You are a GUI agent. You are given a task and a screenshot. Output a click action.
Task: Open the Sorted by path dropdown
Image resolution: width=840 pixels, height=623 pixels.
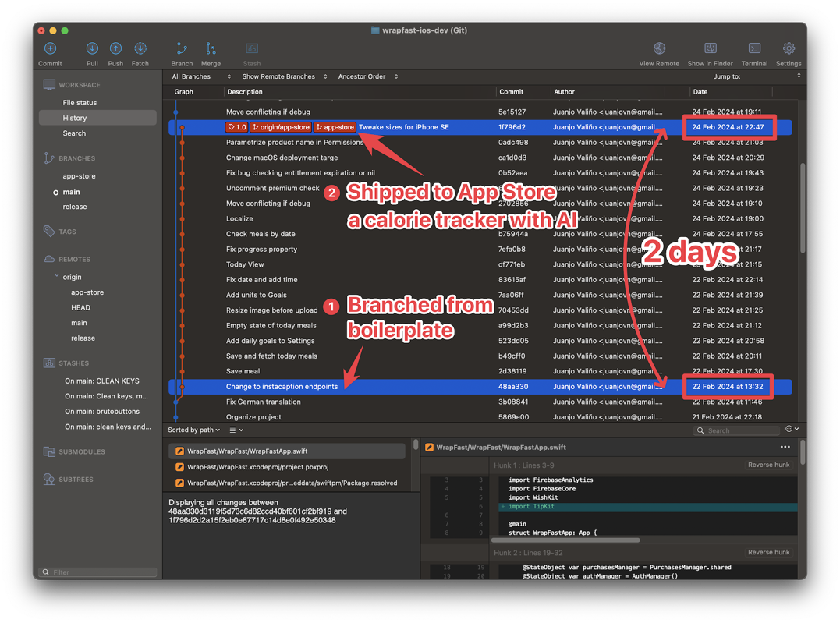click(193, 430)
